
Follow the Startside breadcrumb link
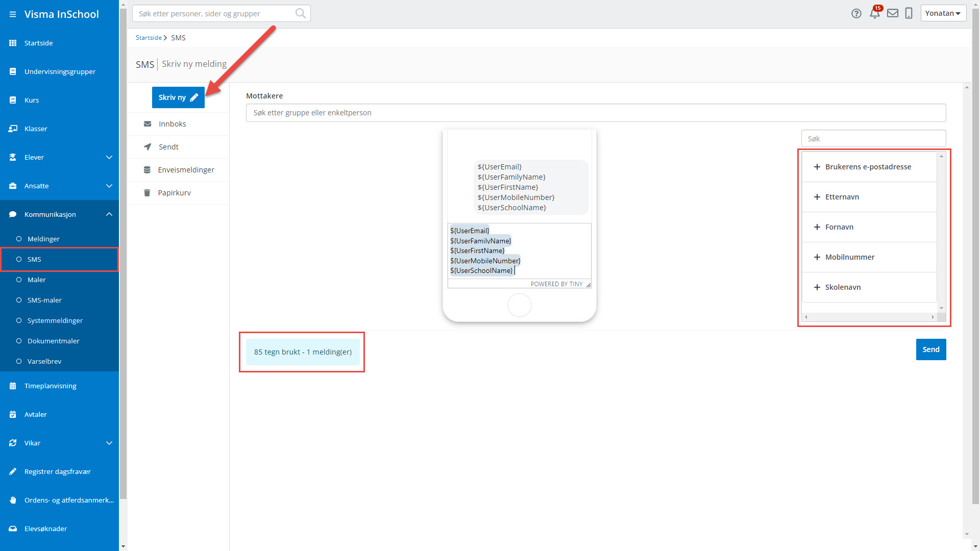pyautogui.click(x=149, y=38)
